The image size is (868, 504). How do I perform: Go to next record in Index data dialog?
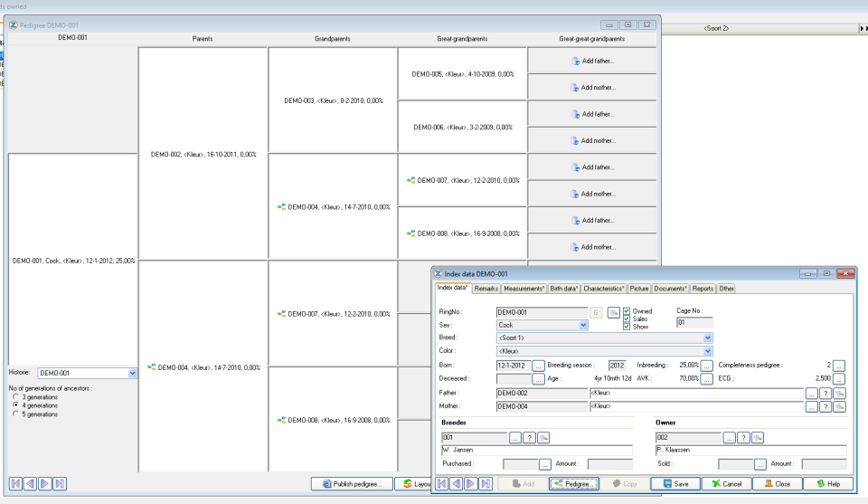point(470,483)
